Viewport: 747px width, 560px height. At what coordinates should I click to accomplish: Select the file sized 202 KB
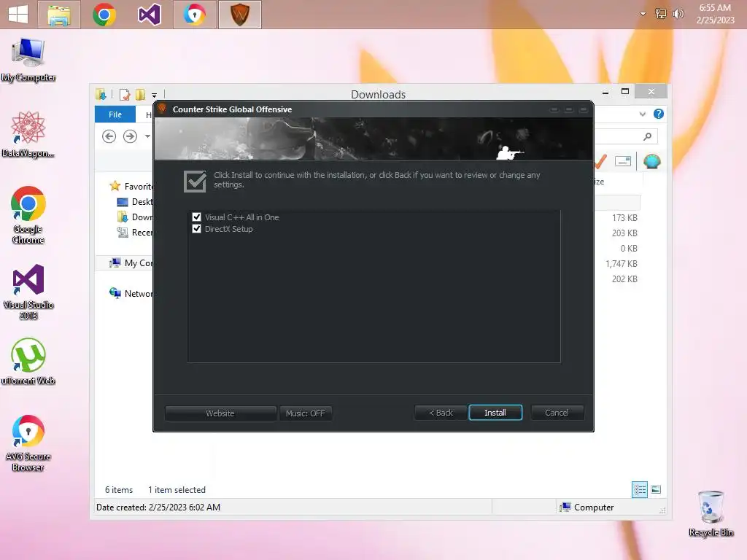(x=624, y=279)
